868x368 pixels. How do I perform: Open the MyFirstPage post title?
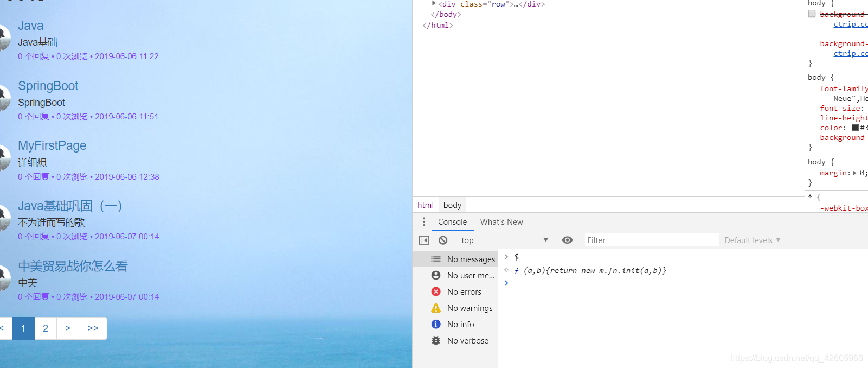coord(52,145)
